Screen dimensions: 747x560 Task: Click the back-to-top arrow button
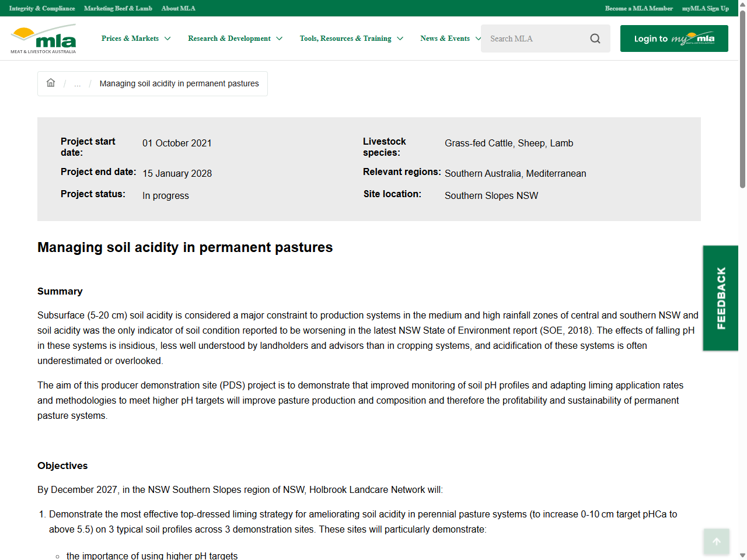[717, 541]
